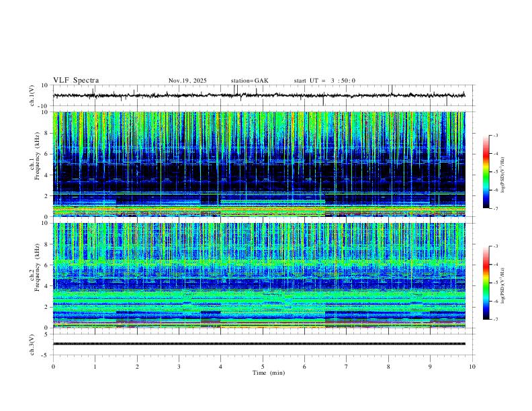Image resolution: width=532 pixels, height=411 pixels.
Task: Click the "station=GAK" header label
Action: pos(249,81)
